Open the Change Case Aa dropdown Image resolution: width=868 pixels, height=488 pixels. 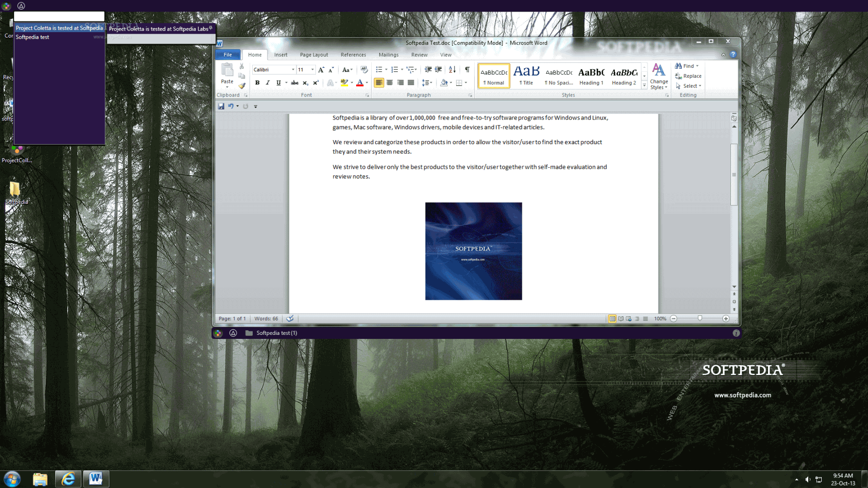pyautogui.click(x=347, y=70)
